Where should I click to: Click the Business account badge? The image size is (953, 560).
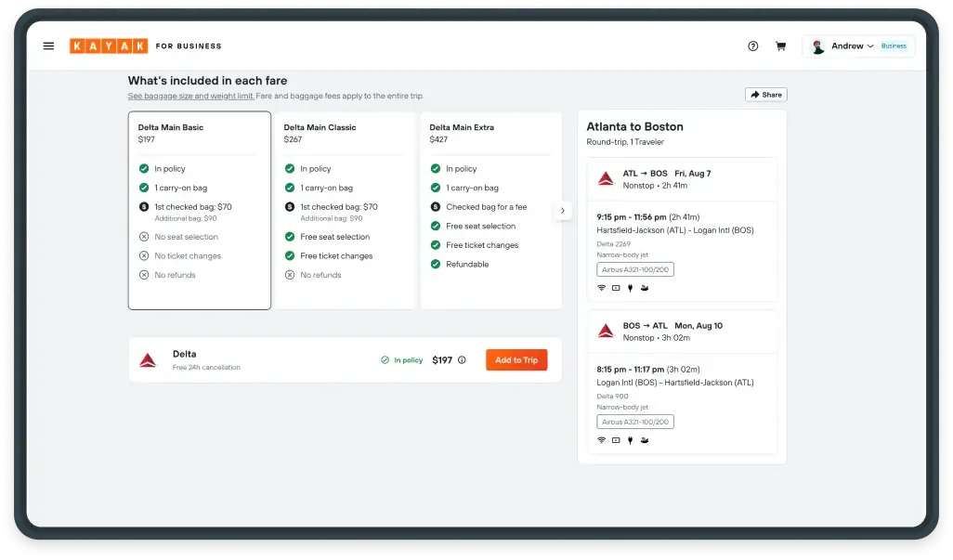click(x=894, y=46)
